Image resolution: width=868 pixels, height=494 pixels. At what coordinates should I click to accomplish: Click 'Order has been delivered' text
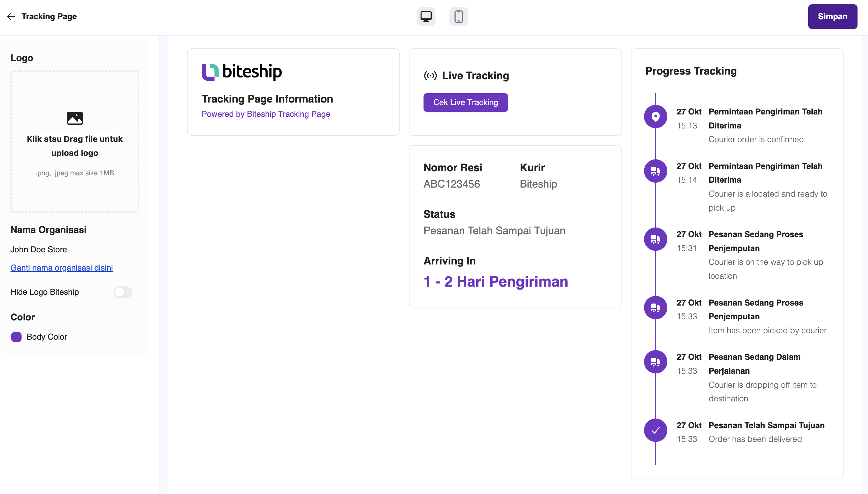tap(755, 439)
